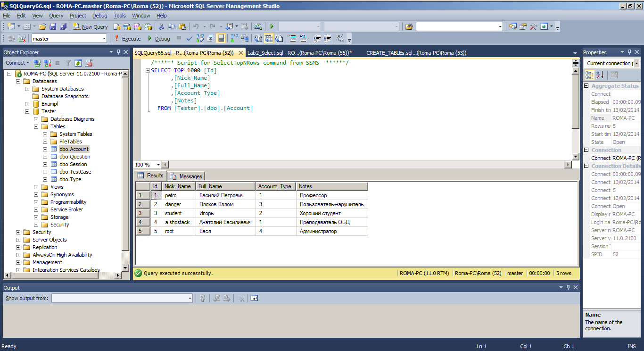644x351 pixels.
Task: Click the Copy icon in toolbar
Action: (x=172, y=26)
